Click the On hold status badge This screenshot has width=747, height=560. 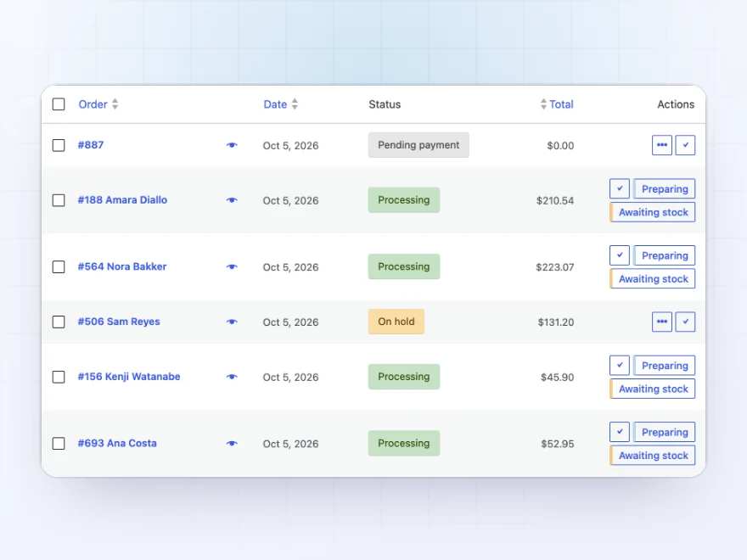point(396,322)
